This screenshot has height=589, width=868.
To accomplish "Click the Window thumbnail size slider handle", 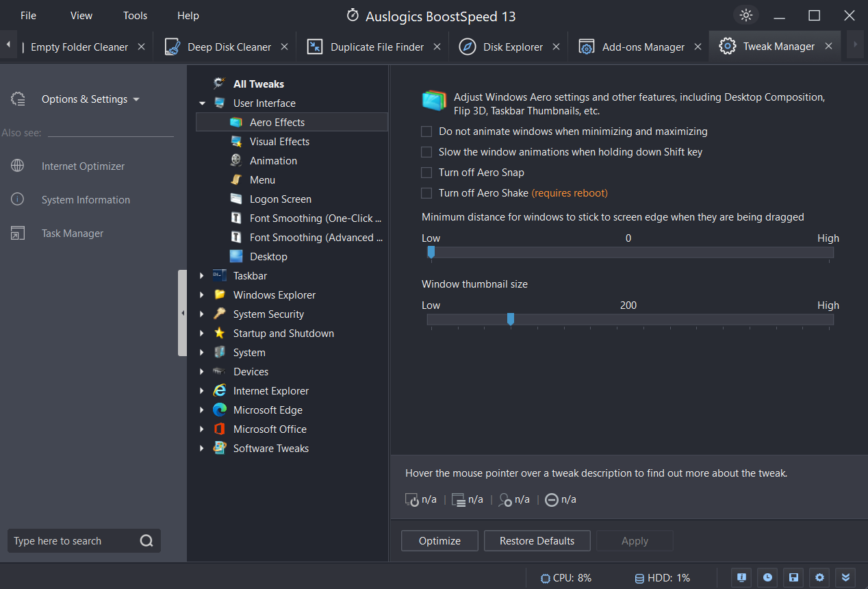I will (511, 319).
